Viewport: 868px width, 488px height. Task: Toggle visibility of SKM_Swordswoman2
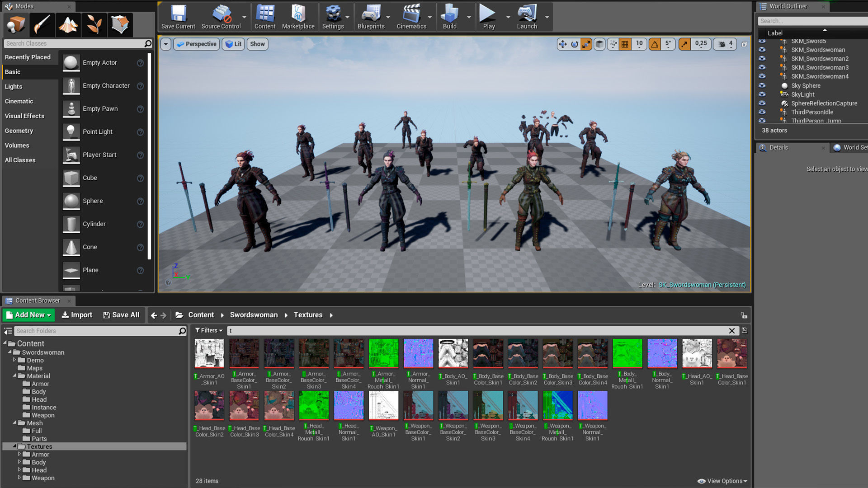point(762,59)
